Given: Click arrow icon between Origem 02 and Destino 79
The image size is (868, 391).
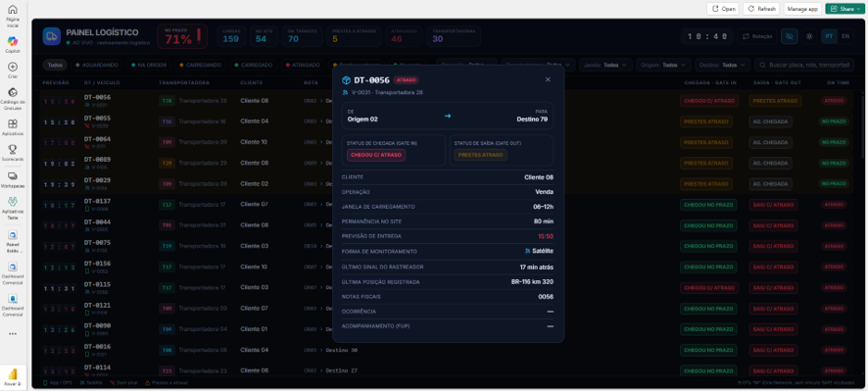Looking at the screenshot, I should pyautogui.click(x=448, y=116).
